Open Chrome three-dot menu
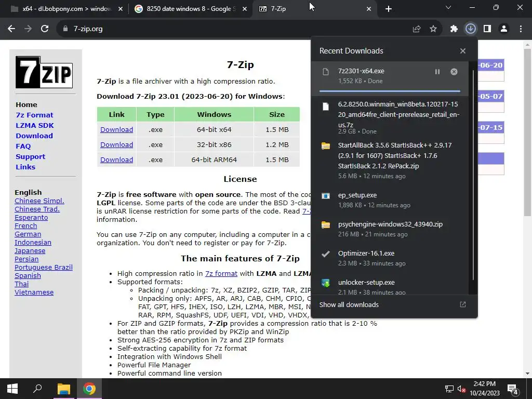532x399 pixels. (521, 29)
